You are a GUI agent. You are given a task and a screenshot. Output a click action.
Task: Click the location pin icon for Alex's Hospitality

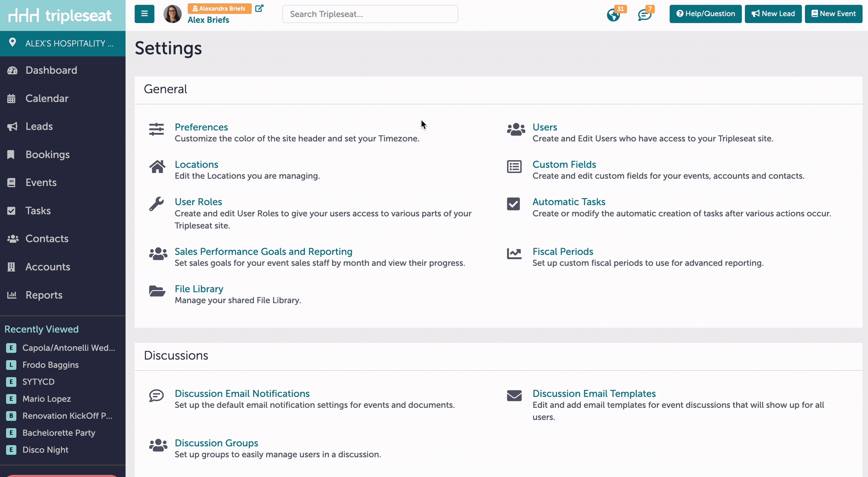(x=13, y=43)
